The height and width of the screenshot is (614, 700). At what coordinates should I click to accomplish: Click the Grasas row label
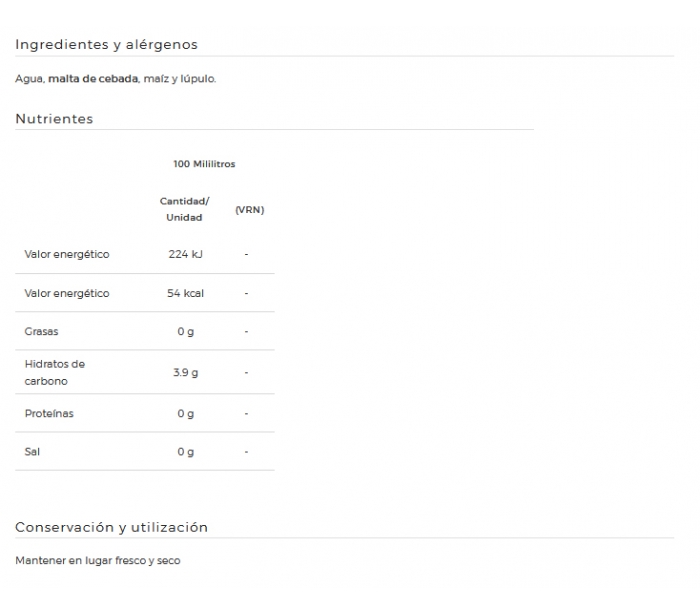pos(41,331)
